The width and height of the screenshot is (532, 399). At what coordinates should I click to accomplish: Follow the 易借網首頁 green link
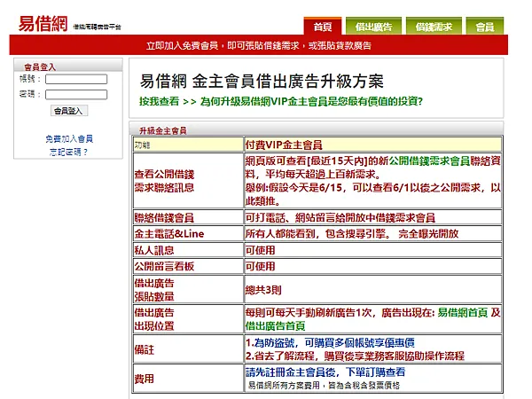[x=463, y=312]
